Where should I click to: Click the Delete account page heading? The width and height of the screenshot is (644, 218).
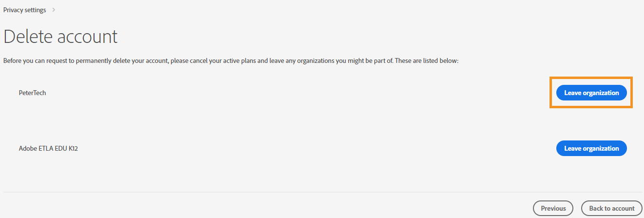pos(60,37)
